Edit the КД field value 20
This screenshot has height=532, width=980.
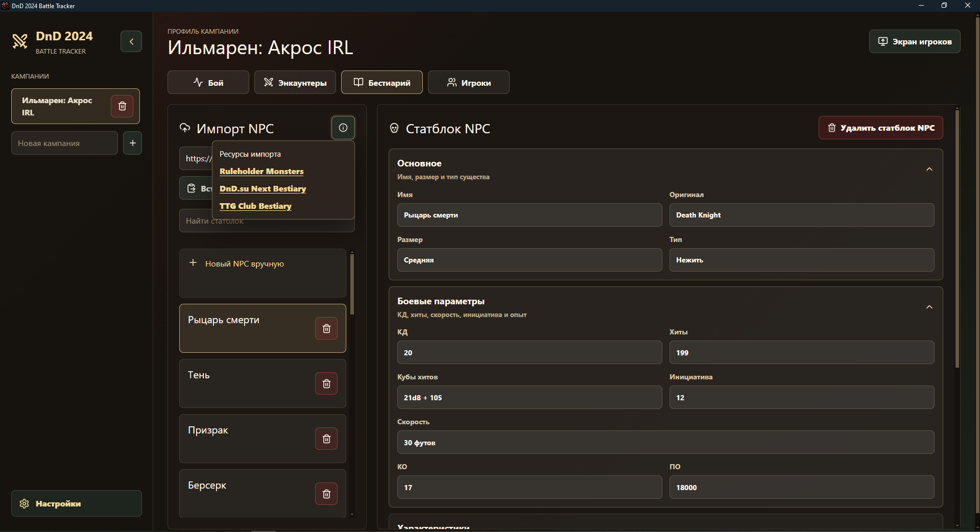pos(530,352)
